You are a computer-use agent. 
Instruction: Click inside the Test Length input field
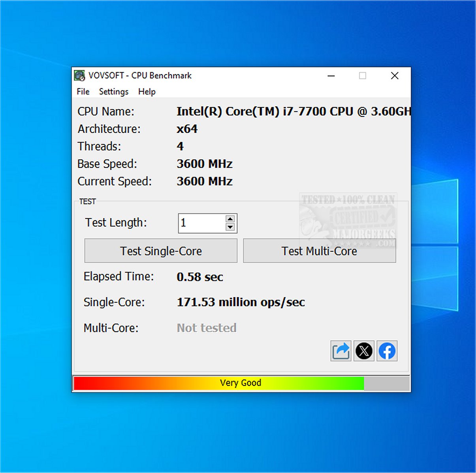[x=201, y=223]
